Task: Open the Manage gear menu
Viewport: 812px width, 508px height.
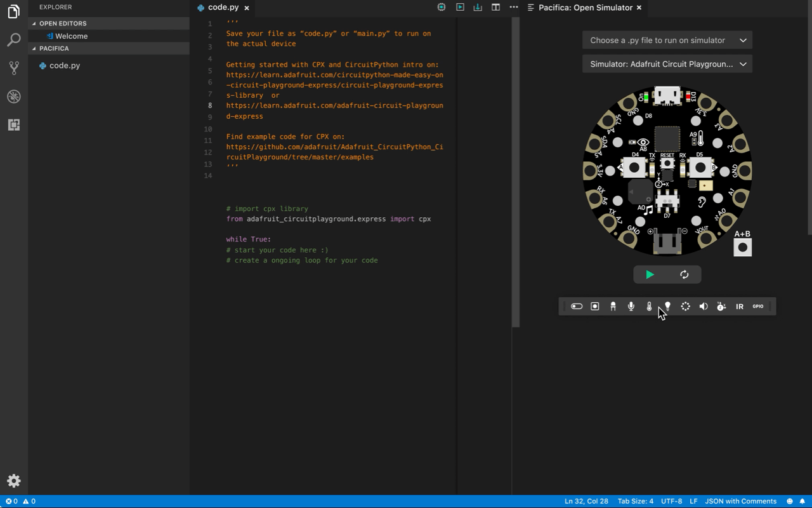Action: (13, 481)
